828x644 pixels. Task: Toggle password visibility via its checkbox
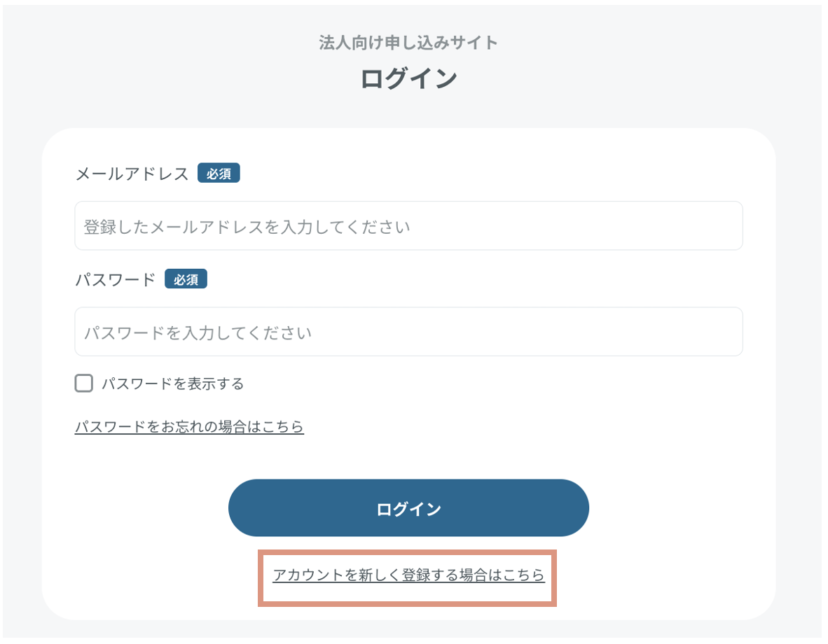(83, 383)
